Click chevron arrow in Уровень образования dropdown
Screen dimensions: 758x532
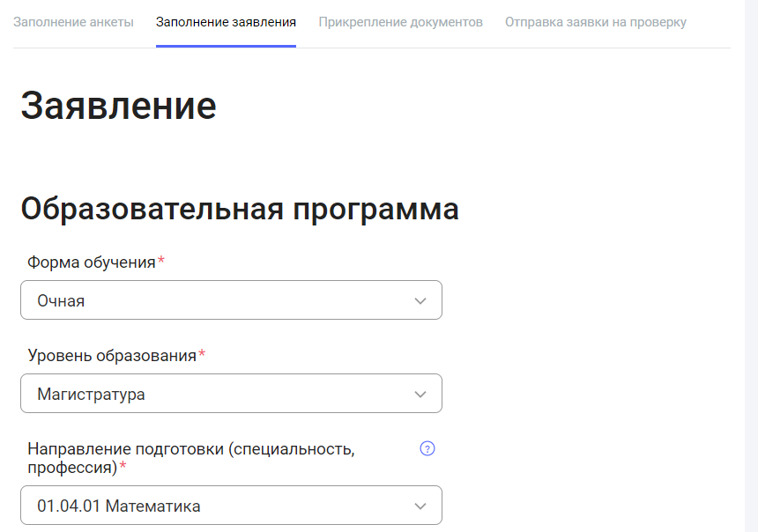click(x=420, y=395)
